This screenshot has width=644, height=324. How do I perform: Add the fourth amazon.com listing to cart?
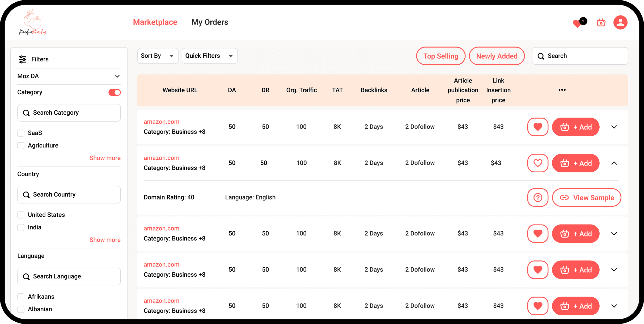point(576,270)
